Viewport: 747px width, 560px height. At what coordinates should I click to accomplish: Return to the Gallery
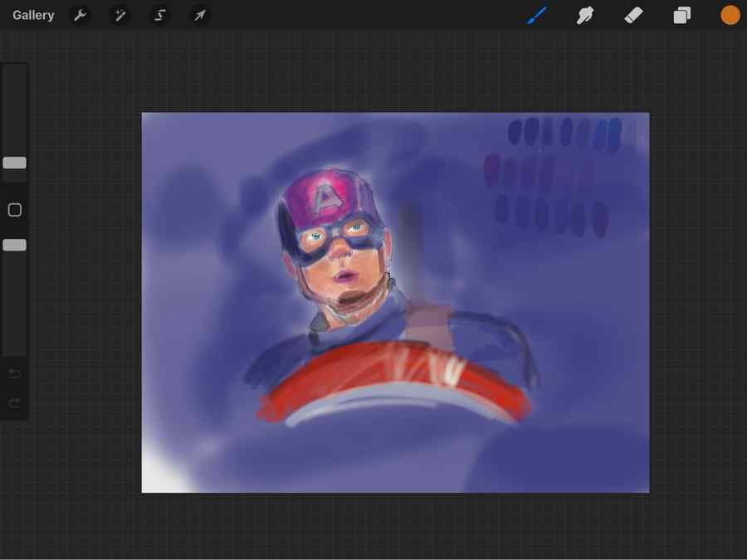pyautogui.click(x=33, y=15)
